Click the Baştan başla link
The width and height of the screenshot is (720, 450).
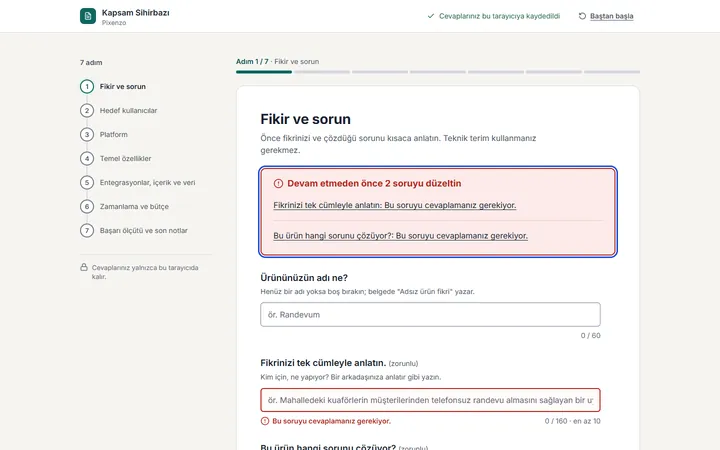(x=611, y=16)
